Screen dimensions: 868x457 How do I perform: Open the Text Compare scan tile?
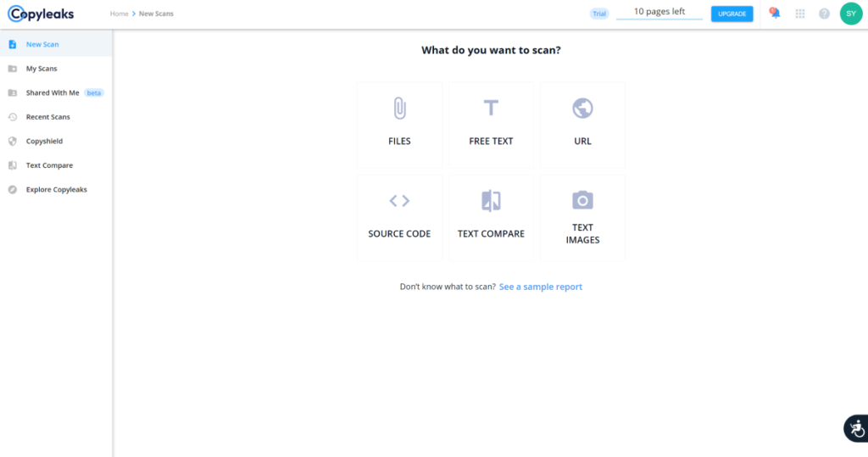(491, 218)
